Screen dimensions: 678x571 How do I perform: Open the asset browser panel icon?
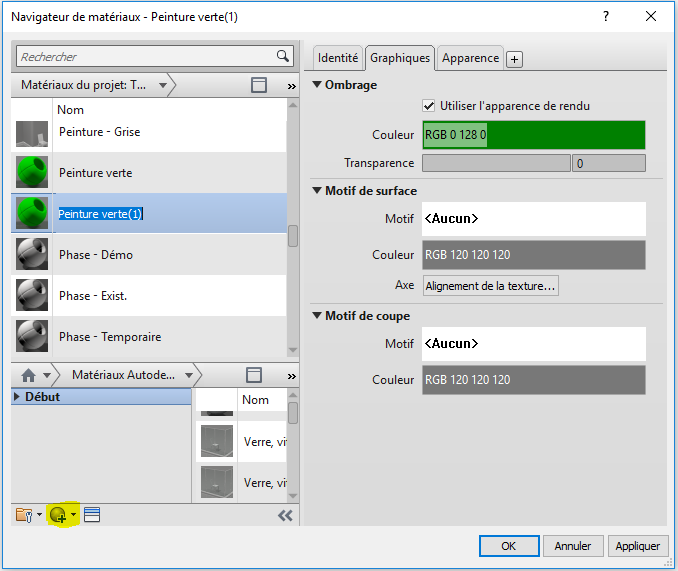click(92, 515)
